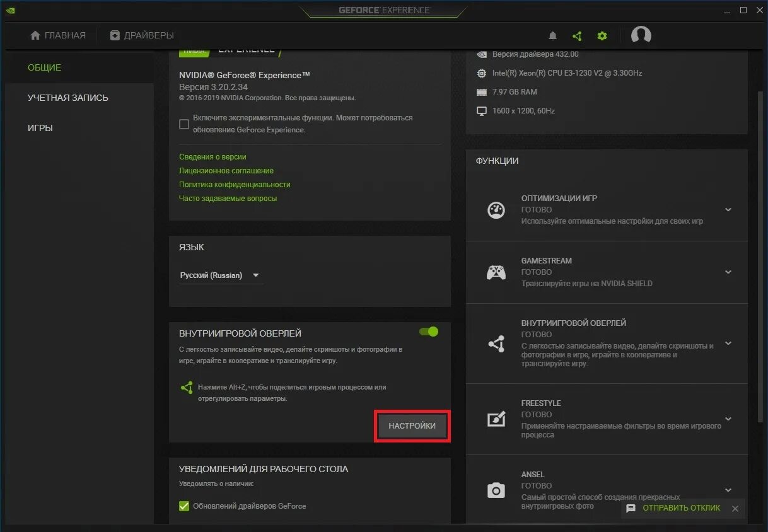
Task: Open the green settings gear icon
Action: [602, 36]
